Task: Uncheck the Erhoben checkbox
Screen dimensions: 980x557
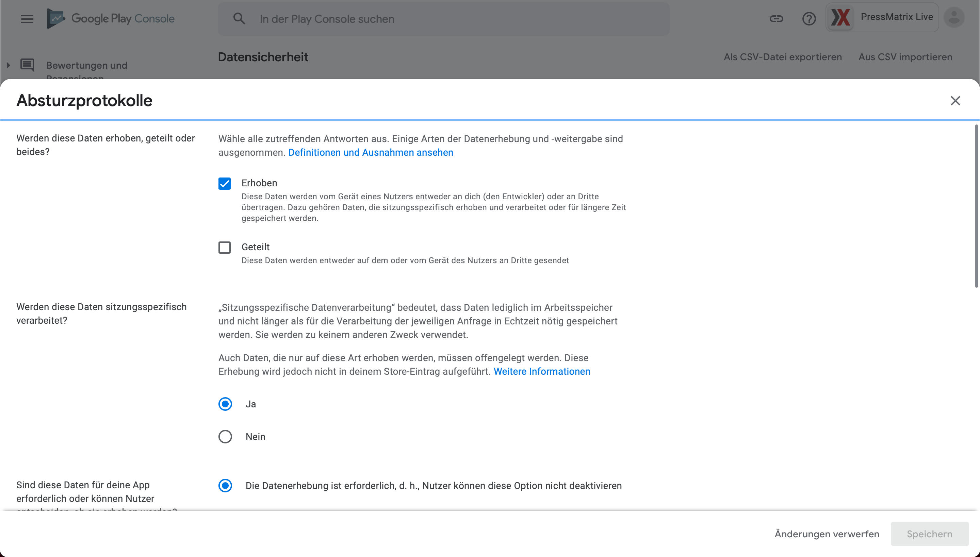Action: [225, 183]
